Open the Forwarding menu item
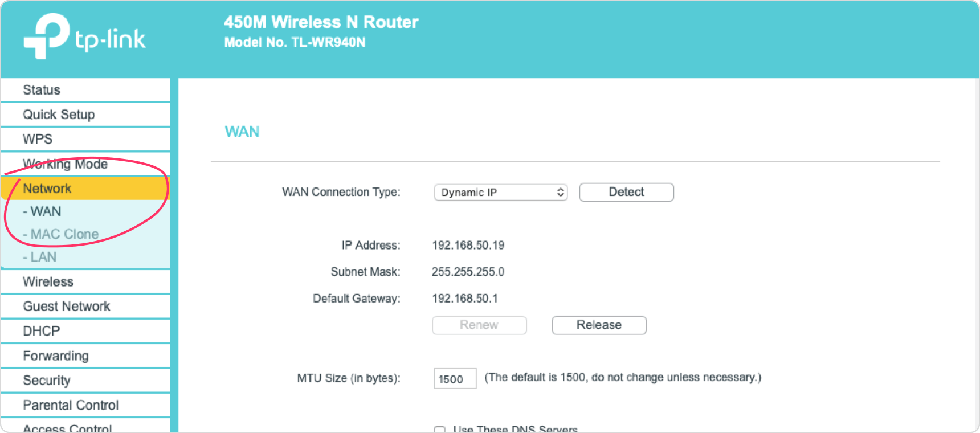980x433 pixels. point(85,356)
